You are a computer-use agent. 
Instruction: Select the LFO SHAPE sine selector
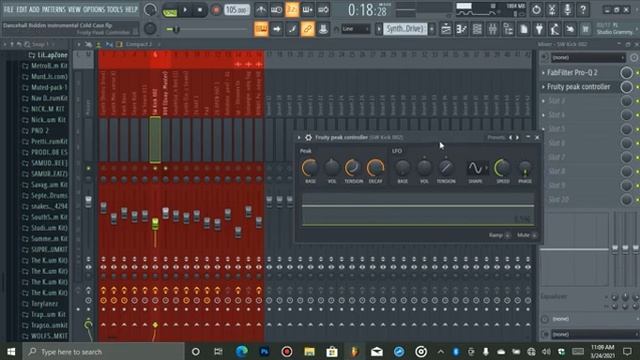click(476, 168)
